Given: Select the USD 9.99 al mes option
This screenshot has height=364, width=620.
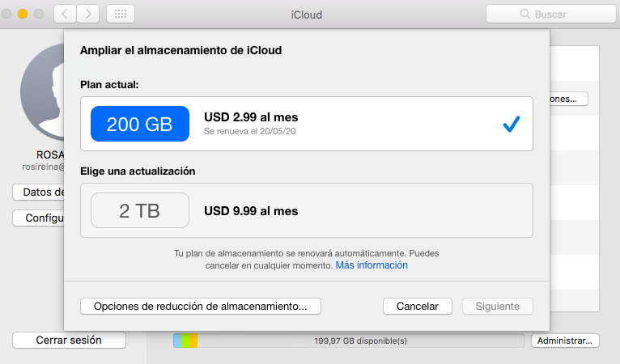Looking at the screenshot, I should click(x=251, y=211).
